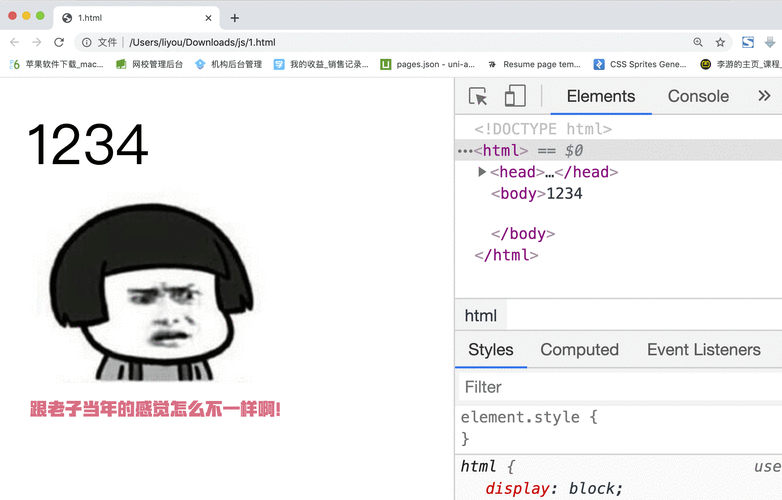Open the 我的收益_销售记录 bookmark
The width and height of the screenshot is (782, 500).
(321, 64)
